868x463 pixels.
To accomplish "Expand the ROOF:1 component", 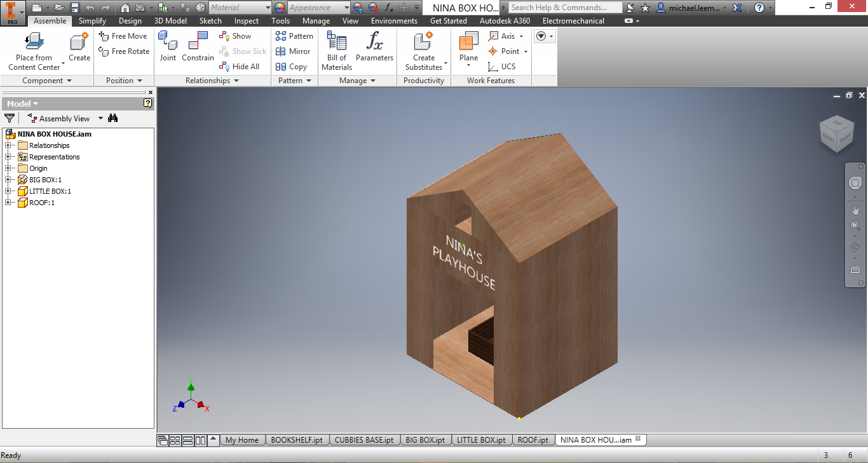I will click(x=8, y=203).
